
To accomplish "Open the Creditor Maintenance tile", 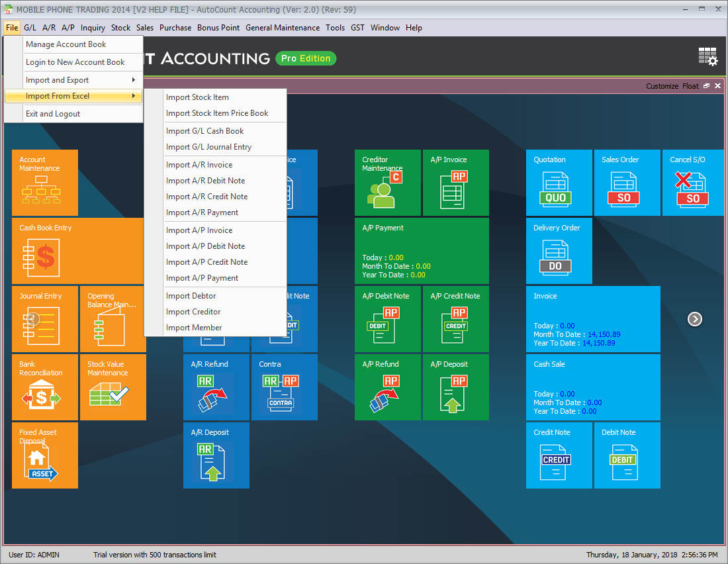I will [388, 183].
